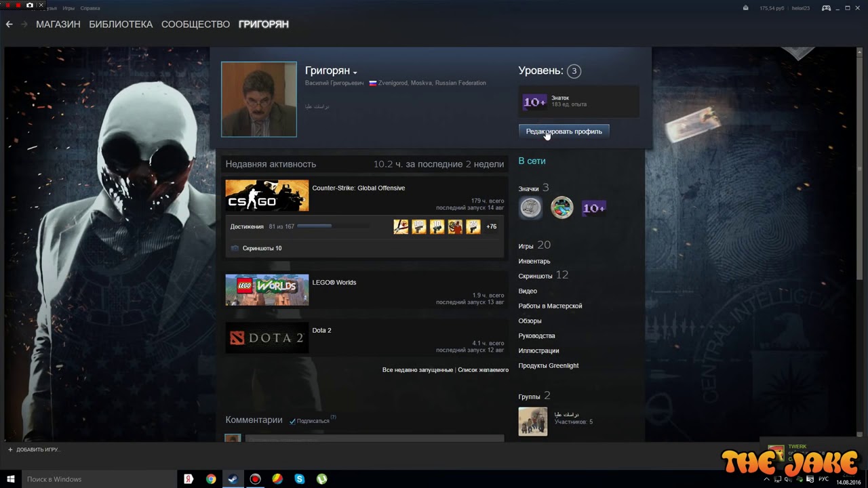
Task: Click the +76 more achievements link
Action: (x=492, y=226)
